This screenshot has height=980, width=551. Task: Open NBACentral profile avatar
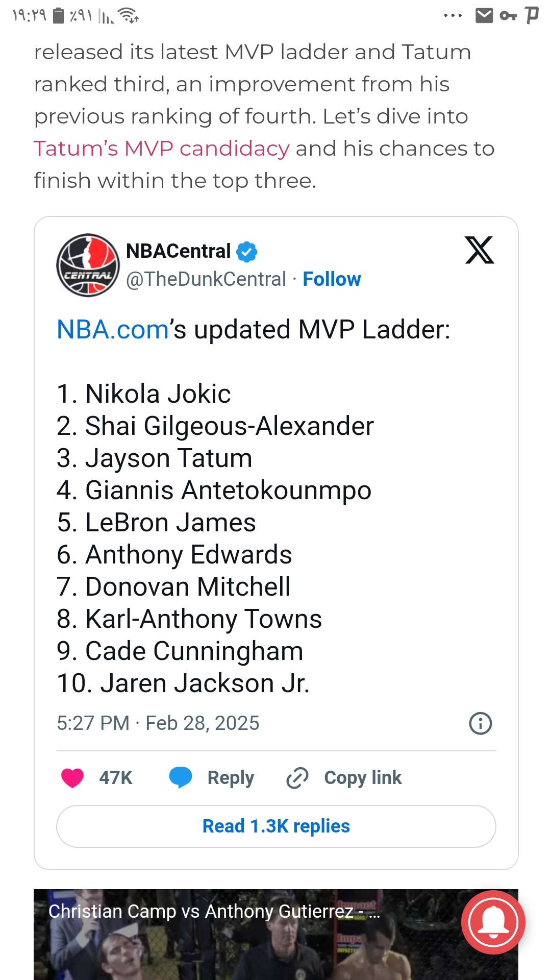coord(88,265)
